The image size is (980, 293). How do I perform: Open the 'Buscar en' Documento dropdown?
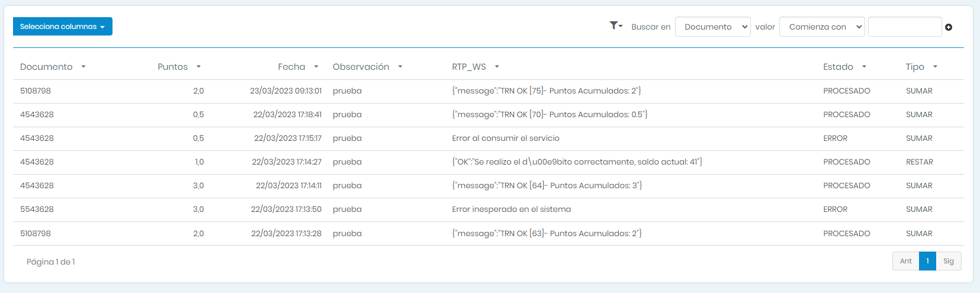coord(712,27)
